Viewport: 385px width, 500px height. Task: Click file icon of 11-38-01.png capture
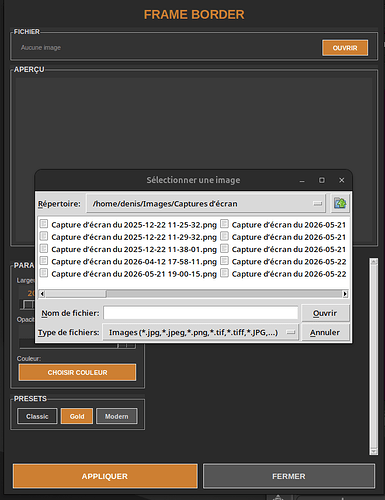(44, 248)
